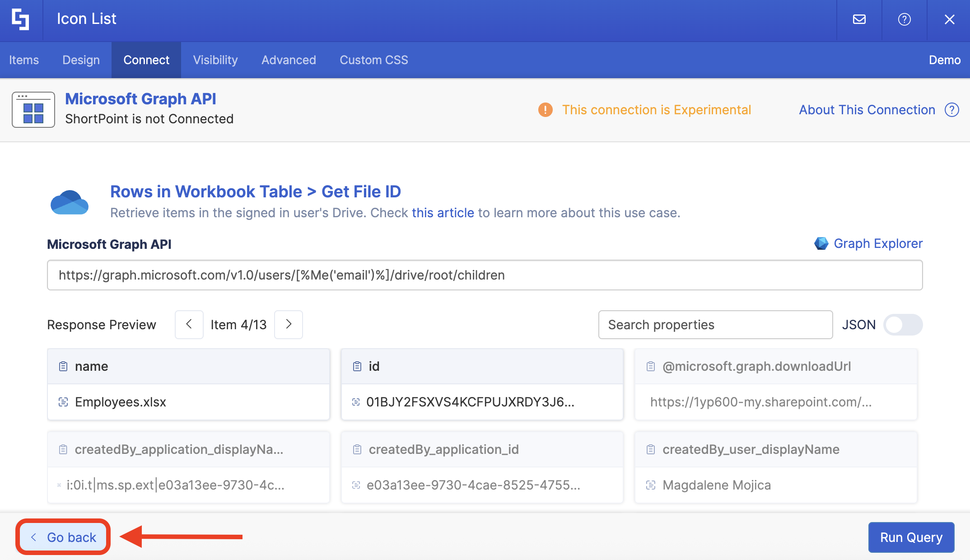Go to next response preview item
The height and width of the screenshot is (560, 970).
pos(289,324)
